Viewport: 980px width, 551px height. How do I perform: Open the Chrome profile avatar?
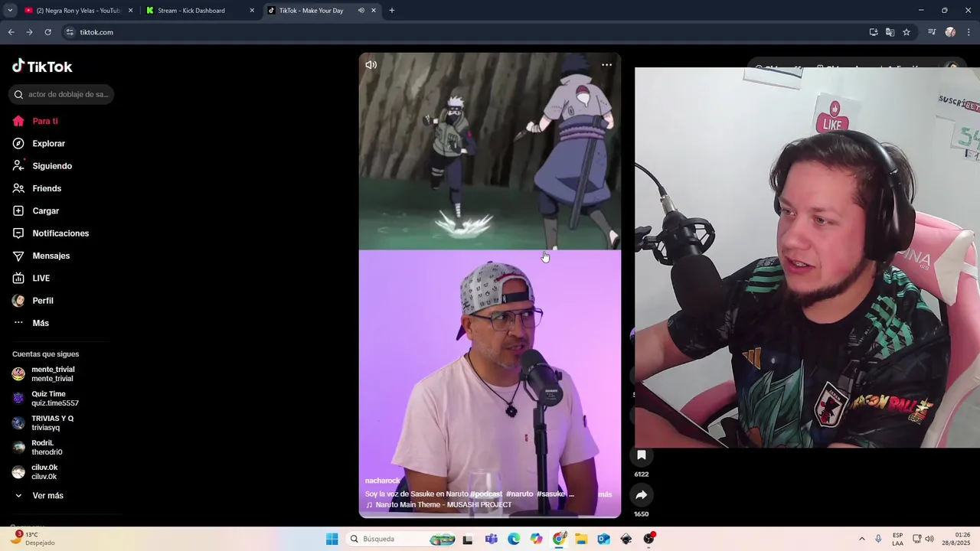pyautogui.click(x=950, y=32)
